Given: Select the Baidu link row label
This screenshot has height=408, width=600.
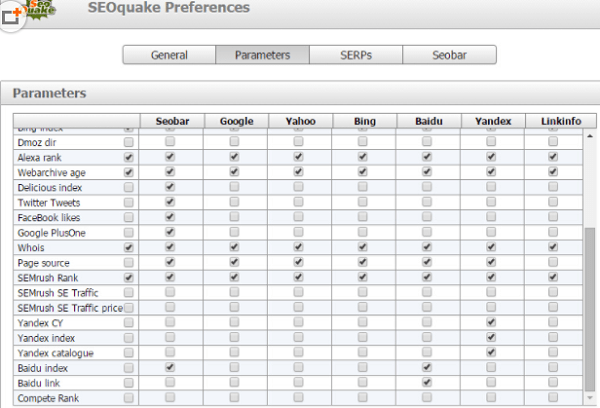Looking at the screenshot, I should pos(39,383).
